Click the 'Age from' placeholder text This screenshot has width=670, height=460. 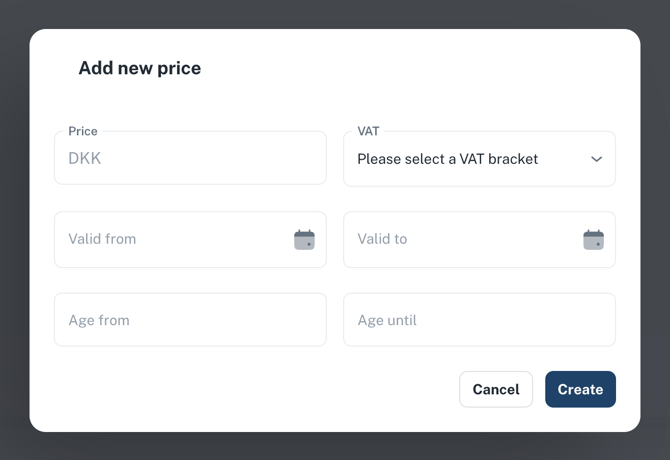pos(99,320)
